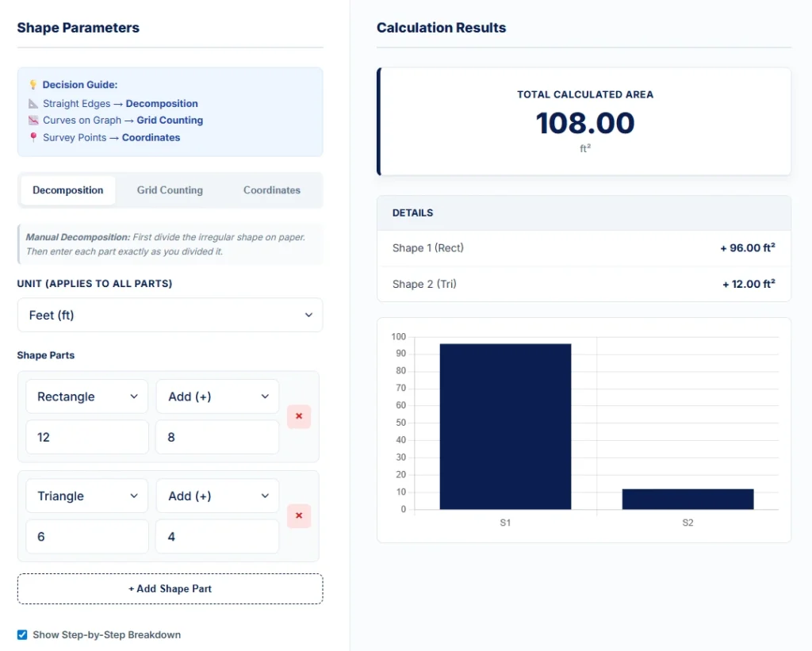Expand the Rectangle shape type dropdown

click(x=87, y=396)
